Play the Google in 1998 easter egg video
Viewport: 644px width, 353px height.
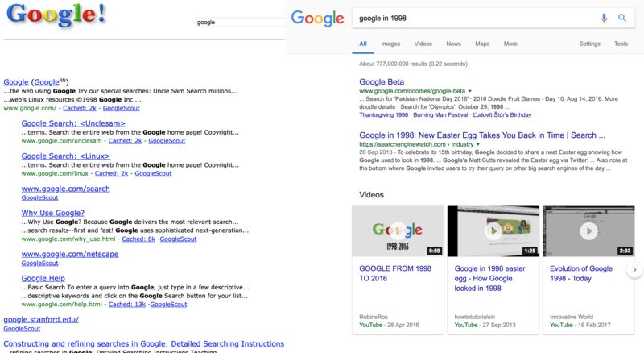493,230
